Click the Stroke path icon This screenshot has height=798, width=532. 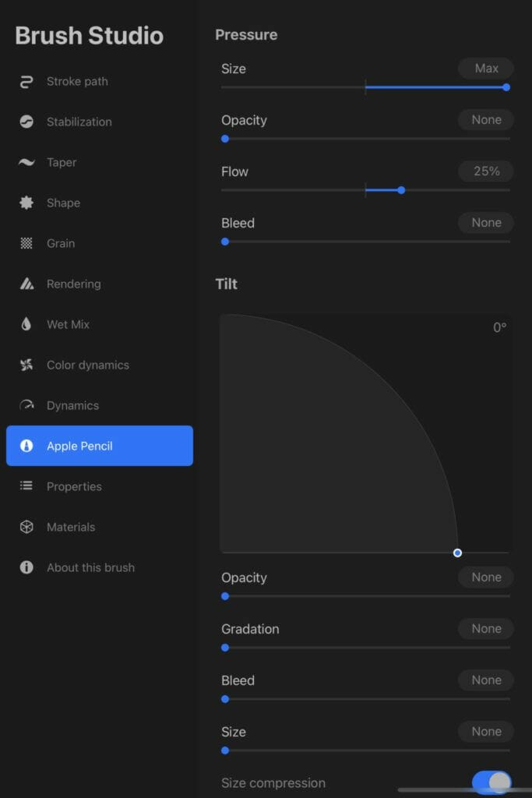pyautogui.click(x=26, y=81)
